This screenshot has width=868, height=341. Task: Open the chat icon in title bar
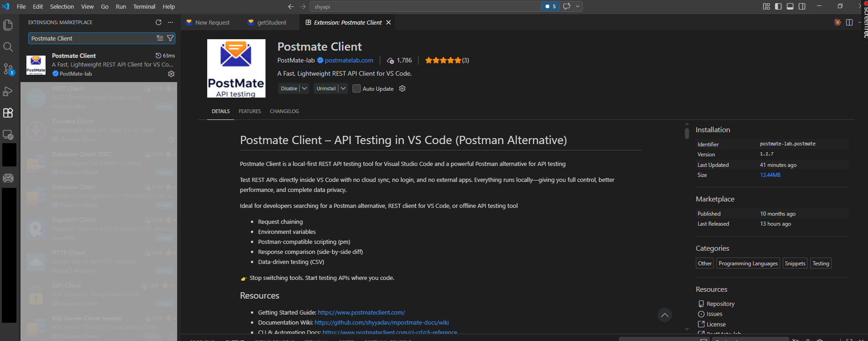coord(567,6)
